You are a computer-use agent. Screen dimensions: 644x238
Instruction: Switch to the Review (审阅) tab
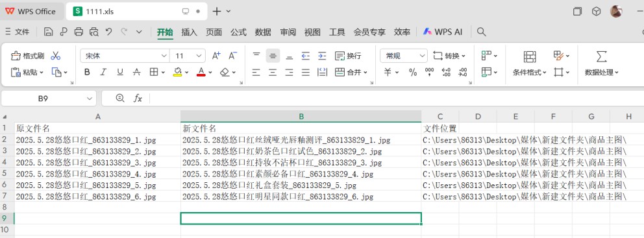(x=288, y=32)
